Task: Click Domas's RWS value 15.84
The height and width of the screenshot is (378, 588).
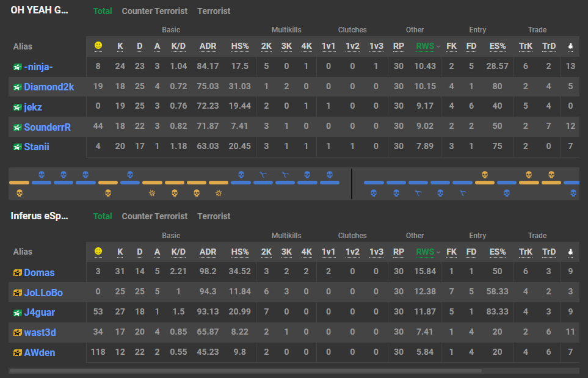Action: point(425,272)
